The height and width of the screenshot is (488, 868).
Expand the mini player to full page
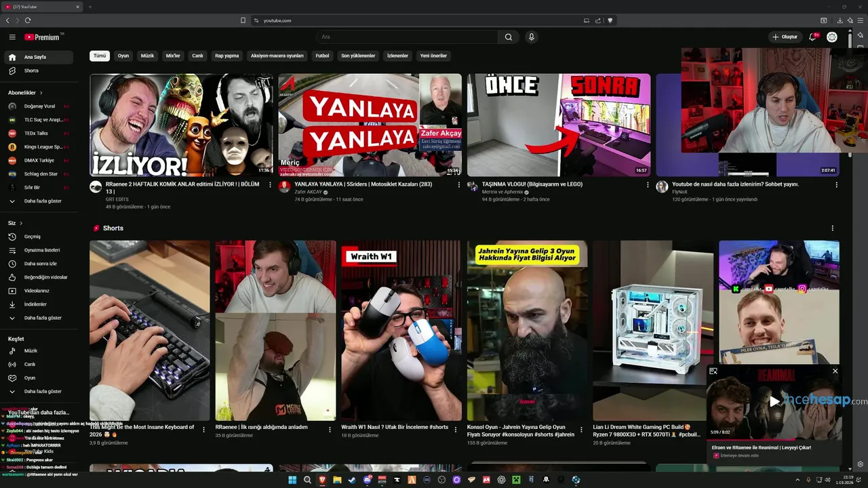713,371
